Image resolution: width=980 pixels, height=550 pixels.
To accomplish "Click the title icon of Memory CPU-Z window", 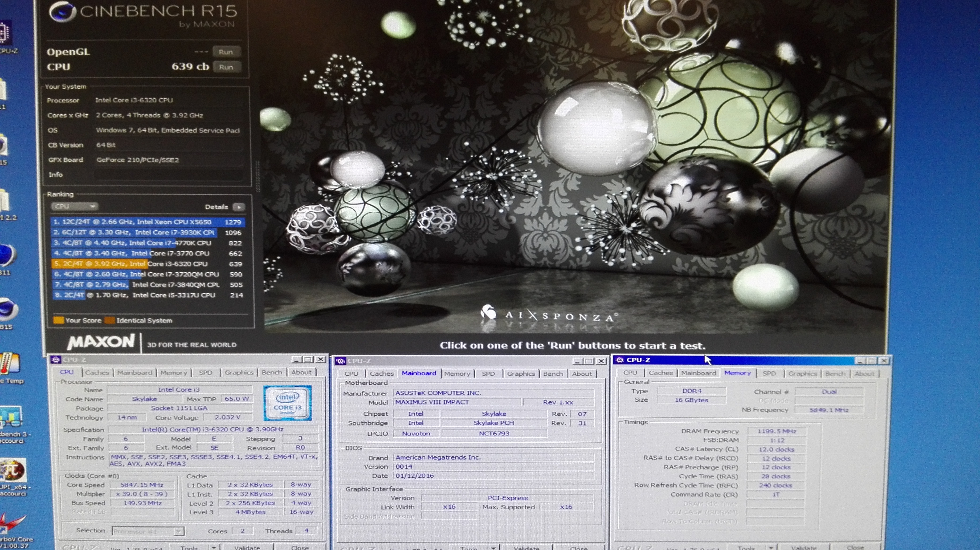I will click(x=620, y=360).
